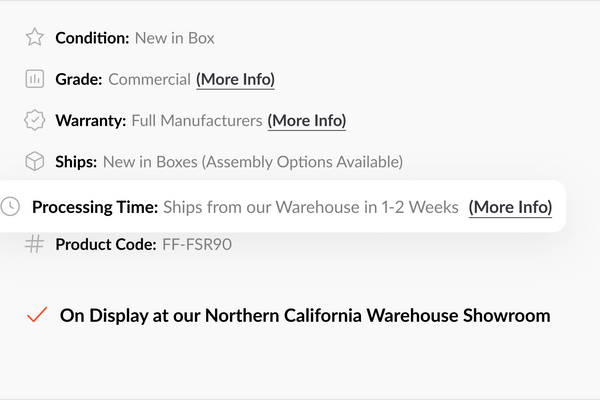The height and width of the screenshot is (400, 600).
Task: Click the Ships label
Action: tap(76, 161)
